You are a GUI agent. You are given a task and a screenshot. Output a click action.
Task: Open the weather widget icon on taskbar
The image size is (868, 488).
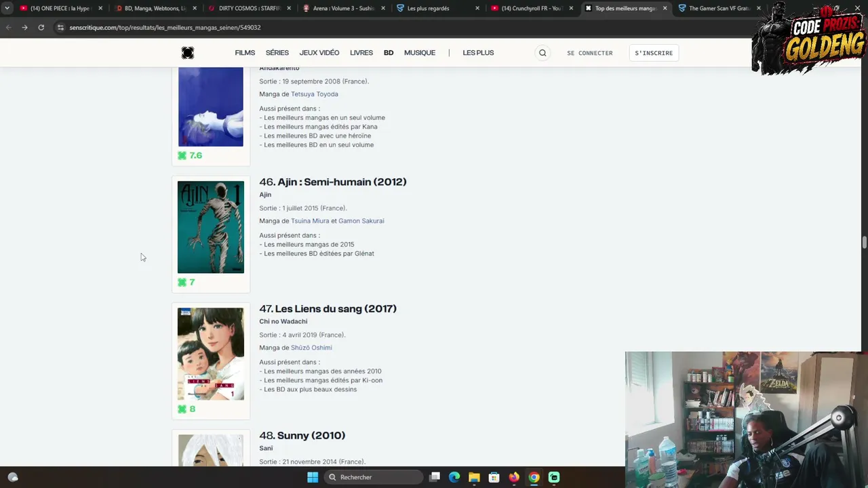point(12,477)
